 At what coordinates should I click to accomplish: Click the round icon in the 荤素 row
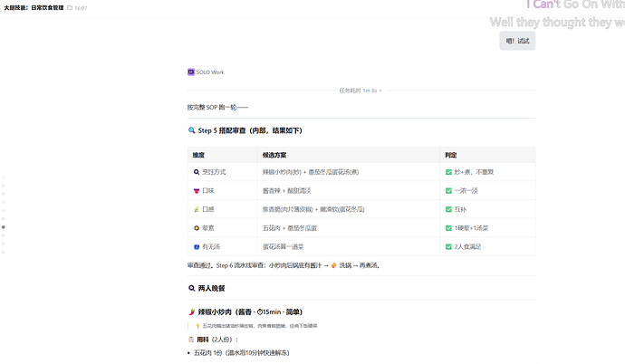tap(197, 228)
